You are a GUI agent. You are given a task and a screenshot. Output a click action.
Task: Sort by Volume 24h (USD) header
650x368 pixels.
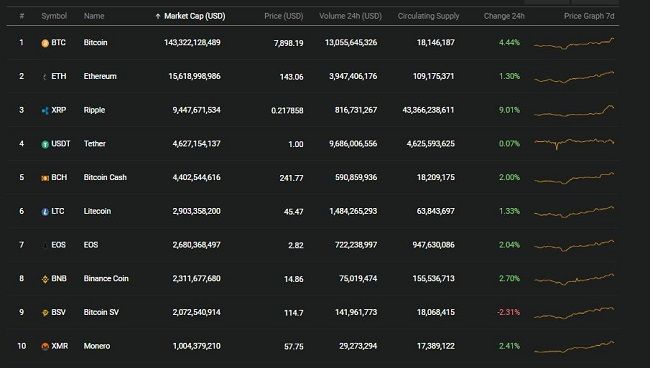[x=350, y=16]
